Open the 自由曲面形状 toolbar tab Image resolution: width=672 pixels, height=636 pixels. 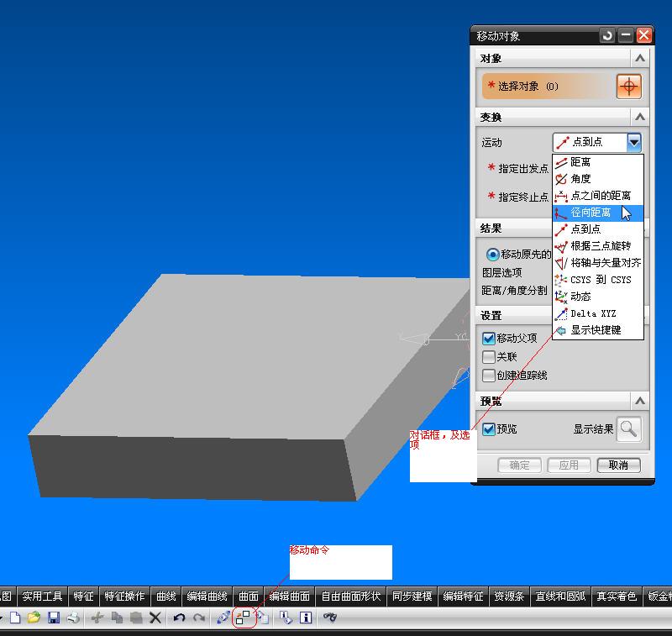351,597
